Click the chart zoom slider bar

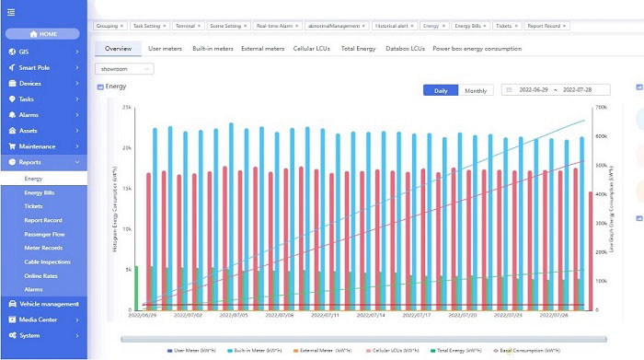[x=364, y=339]
